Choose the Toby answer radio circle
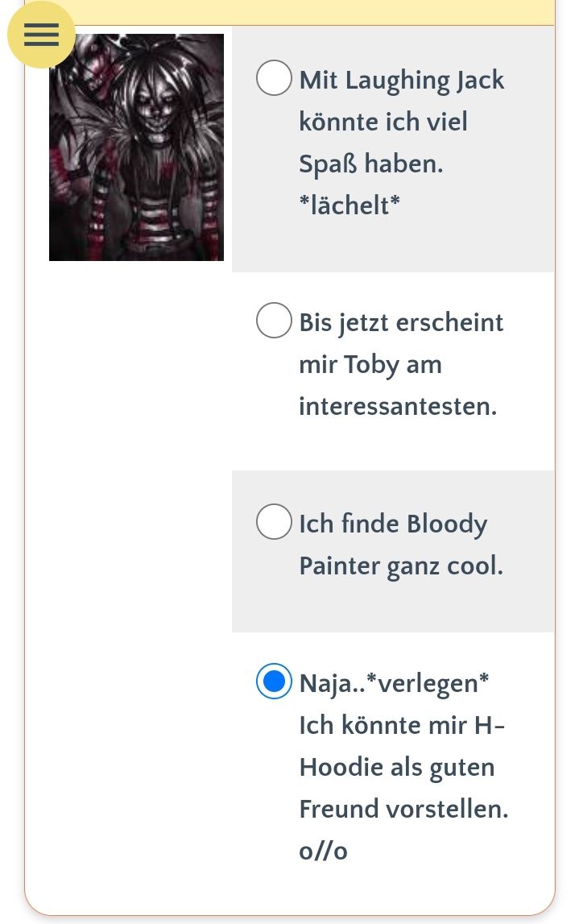Image resolution: width=579 pixels, height=924 pixels. pyautogui.click(x=274, y=320)
